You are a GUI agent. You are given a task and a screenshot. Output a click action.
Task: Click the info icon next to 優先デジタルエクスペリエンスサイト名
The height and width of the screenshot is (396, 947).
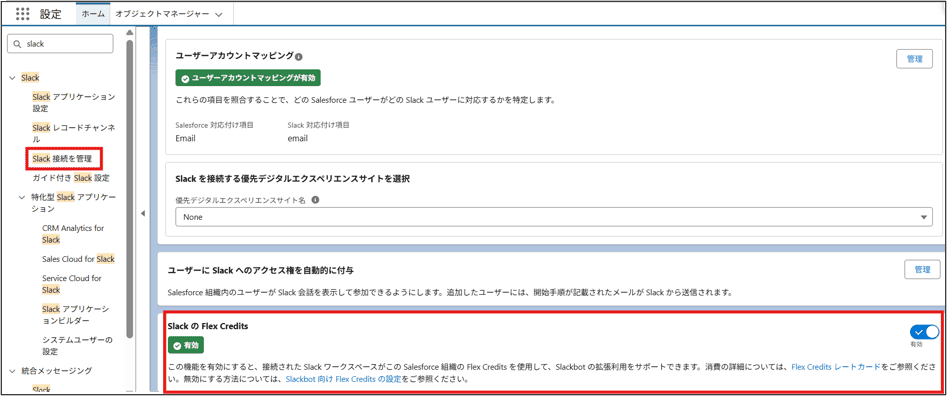click(315, 200)
